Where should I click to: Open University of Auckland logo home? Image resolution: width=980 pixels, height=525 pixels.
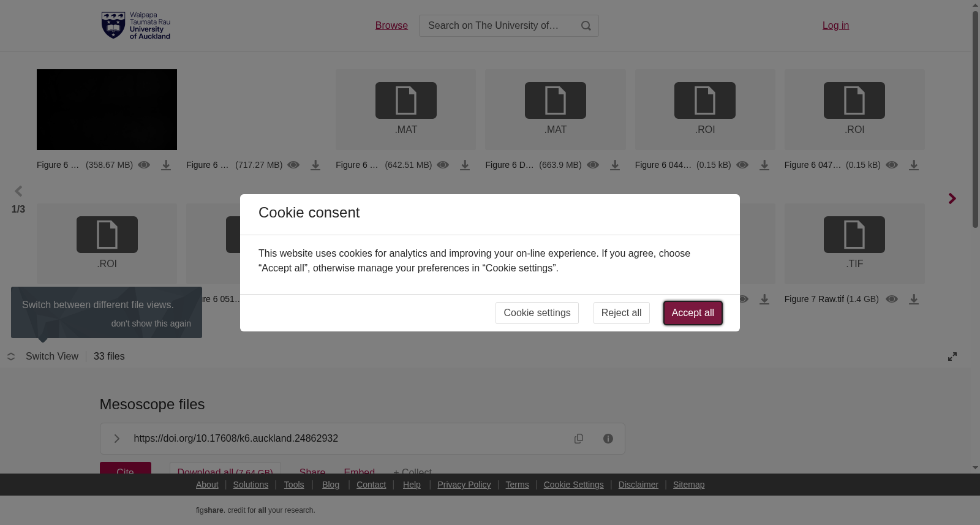click(x=136, y=26)
